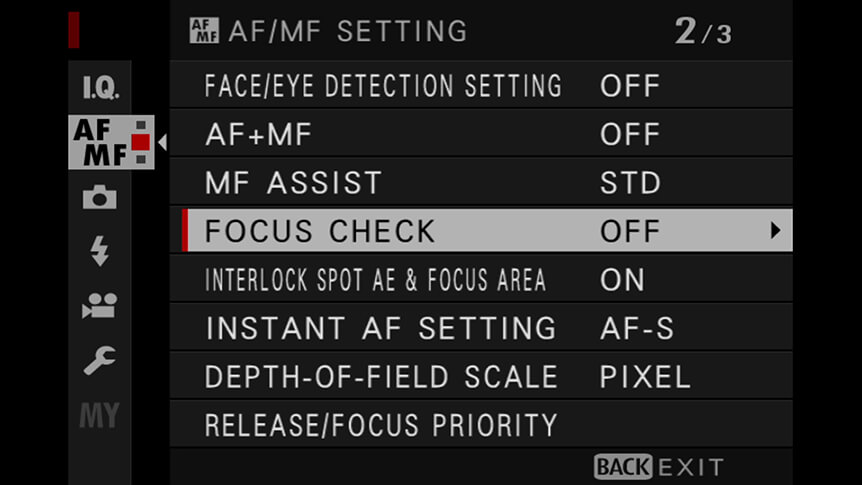Select the Depth-of-Field Scale menu item
The width and height of the screenshot is (862, 485).
pos(481,377)
